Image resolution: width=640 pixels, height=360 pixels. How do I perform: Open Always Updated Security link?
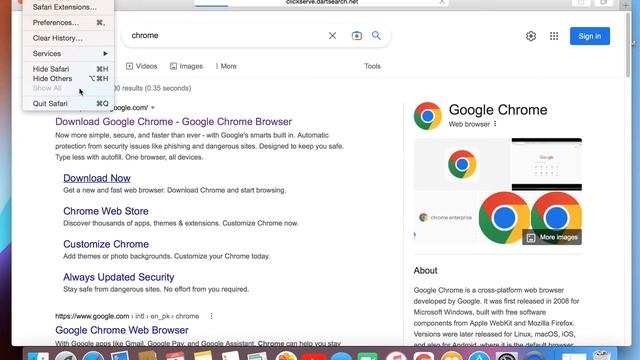pyautogui.click(x=118, y=277)
